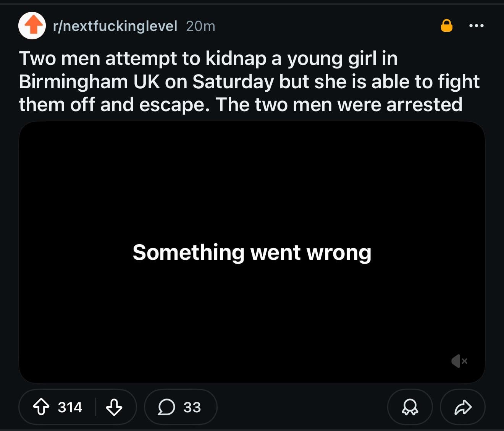Open the three-dot post options menu
This screenshot has height=431, width=504.
[476, 26]
